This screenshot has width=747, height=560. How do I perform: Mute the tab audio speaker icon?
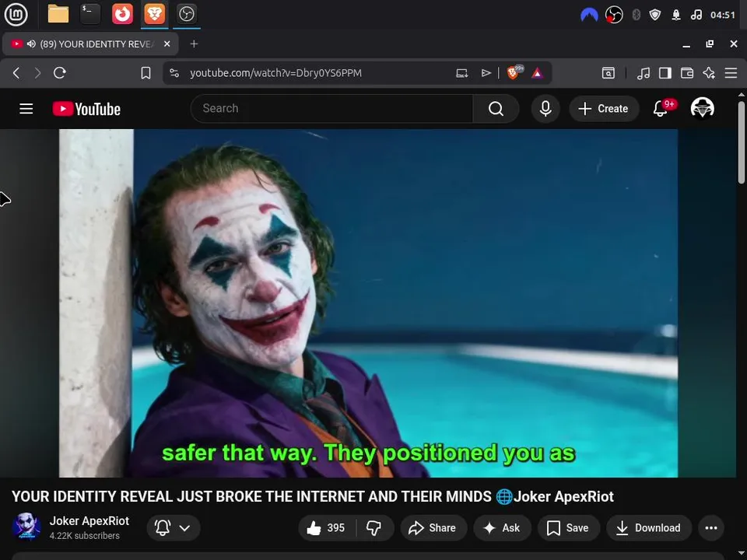[31, 44]
